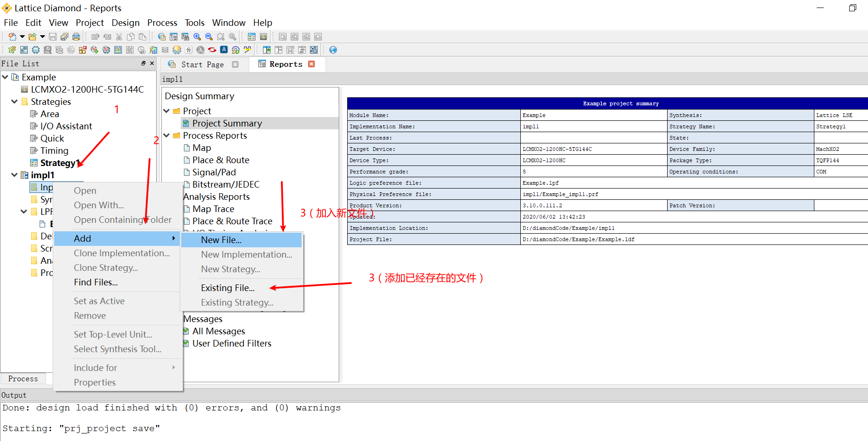
Task: Click the Start Page globe toolbar icon
Action: tap(162, 37)
